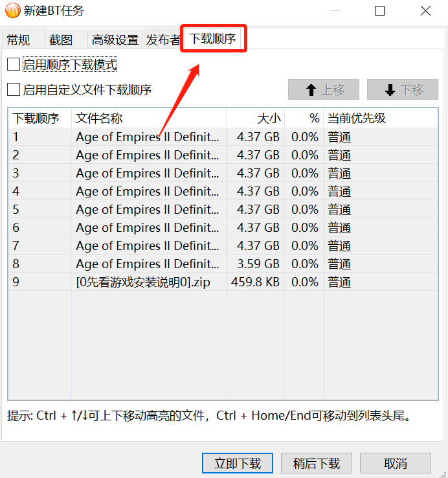Image resolution: width=448 pixels, height=478 pixels.
Task: Select file row with download order 6
Action: click(x=223, y=227)
